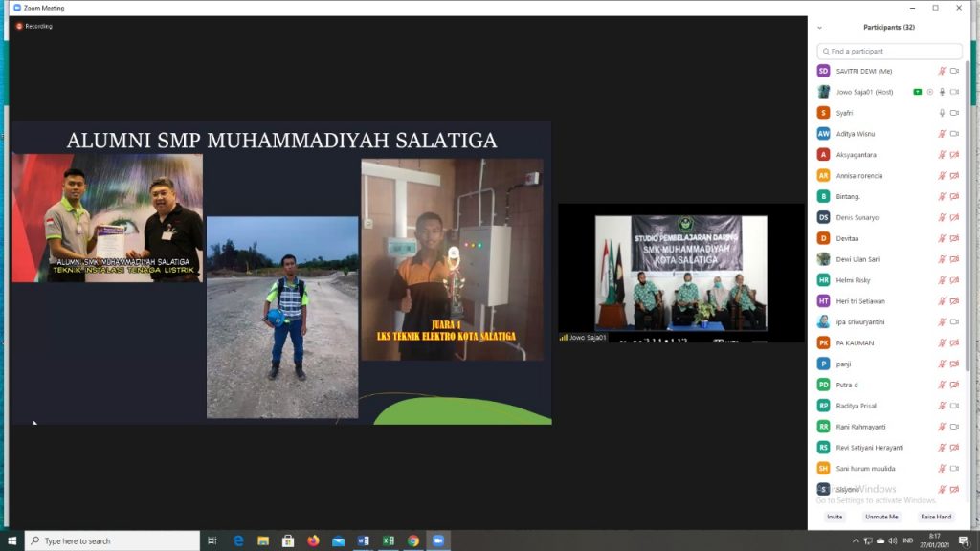Click the IND input language indicator
The image size is (980, 551).
click(x=907, y=541)
